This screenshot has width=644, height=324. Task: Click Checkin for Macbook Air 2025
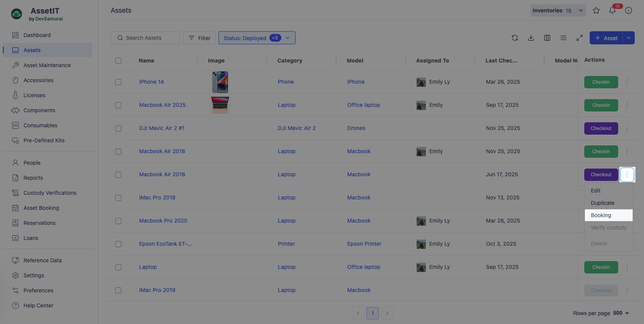[601, 105]
